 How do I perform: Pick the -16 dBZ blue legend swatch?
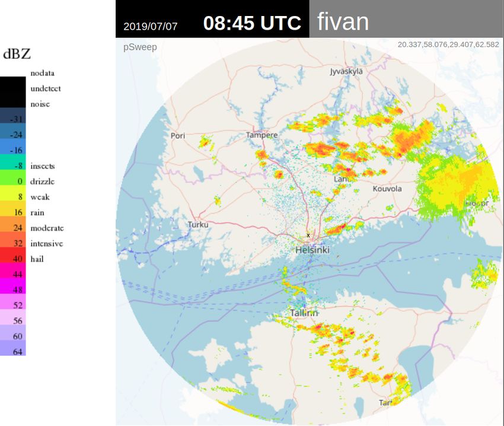13,147
